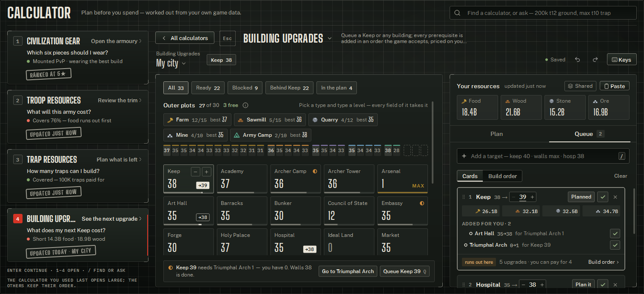This screenshot has width=644, height=294.
Task: Click the Ore resource card 16.9B
Action: point(609,107)
